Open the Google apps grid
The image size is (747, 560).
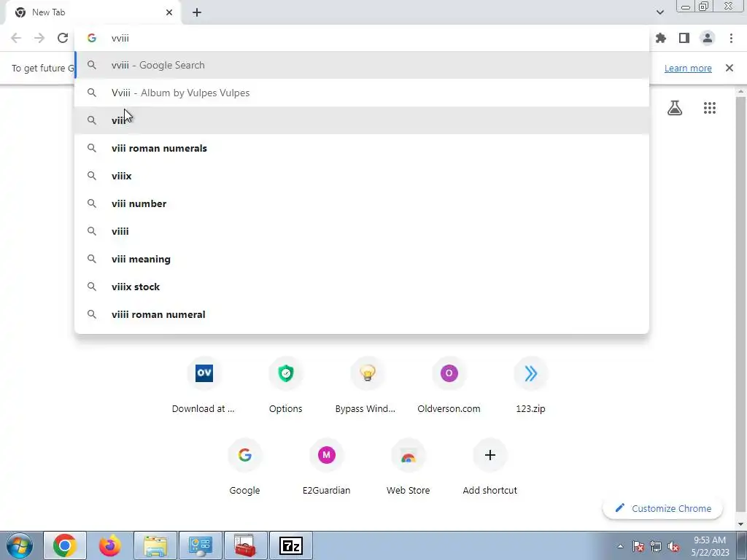click(x=709, y=108)
